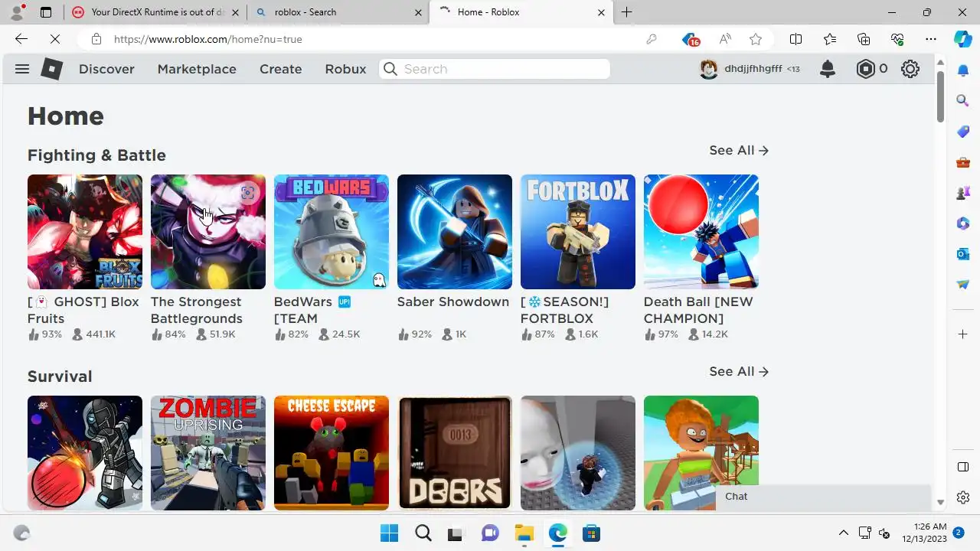Open the Favorites list icon
980x551 pixels.
coord(830,39)
